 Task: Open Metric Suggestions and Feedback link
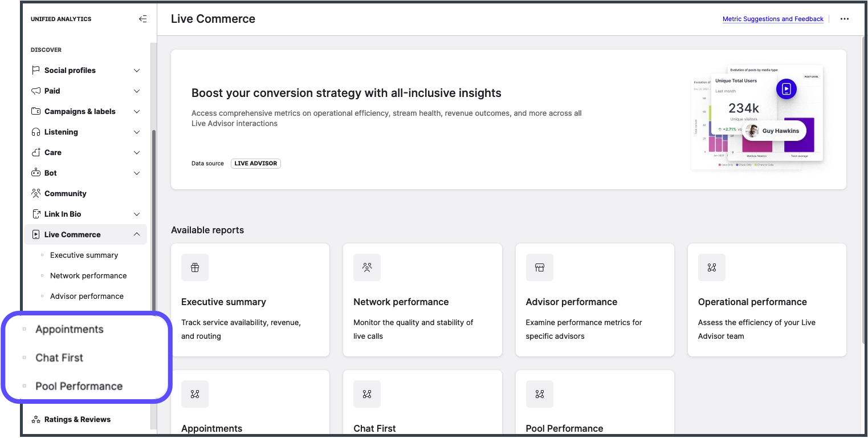(x=773, y=19)
